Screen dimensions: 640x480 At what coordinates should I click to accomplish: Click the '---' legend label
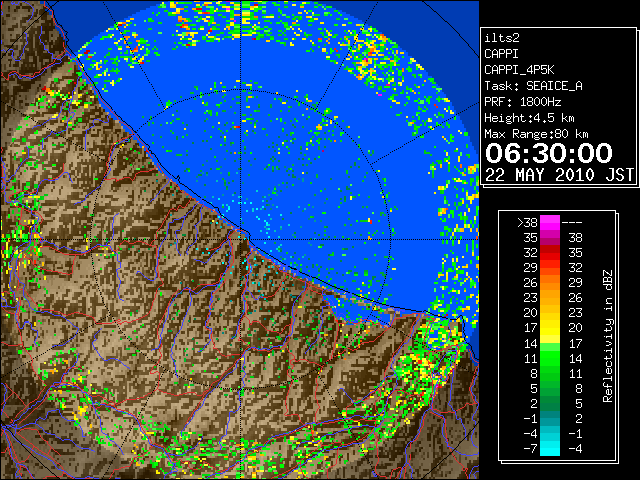(572, 223)
